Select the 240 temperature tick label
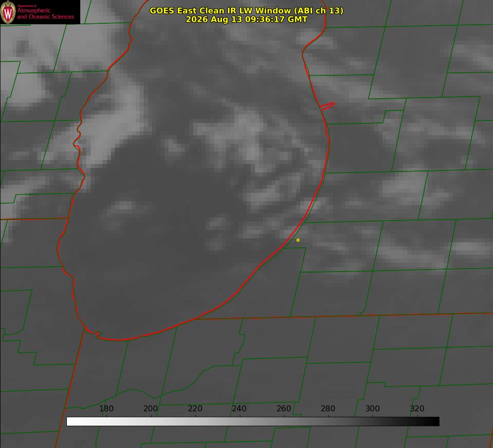493x448 pixels. point(239,408)
